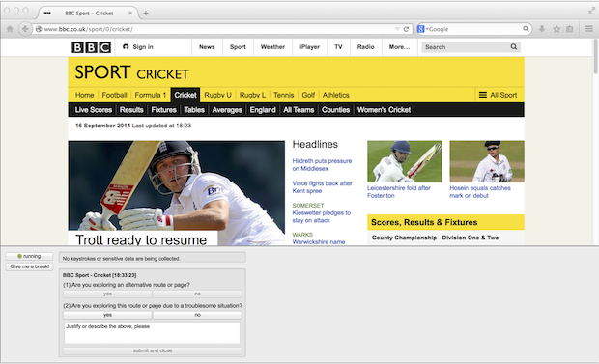Open headline Vince fights back after Kent spree

[322, 187]
